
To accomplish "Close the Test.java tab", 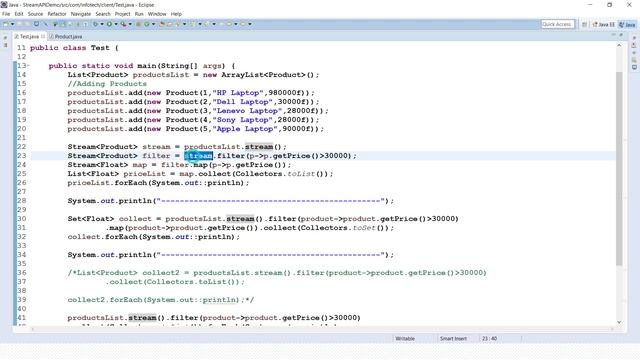I will pos(43,36).
